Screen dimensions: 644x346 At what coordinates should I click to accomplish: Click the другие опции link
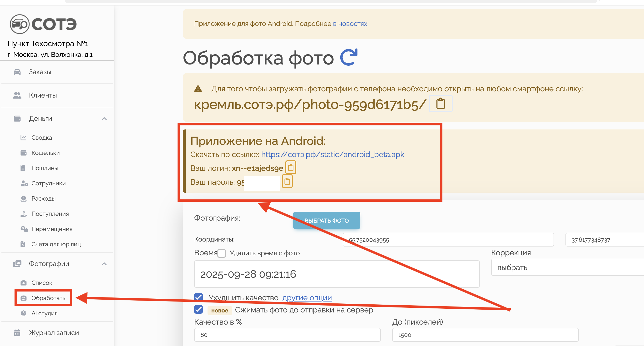click(x=307, y=298)
